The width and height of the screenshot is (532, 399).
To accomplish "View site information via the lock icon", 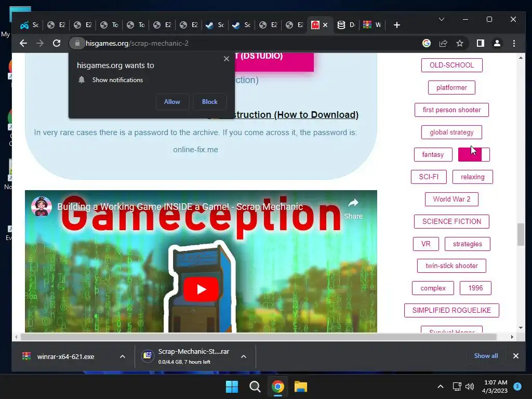I will pos(77,44).
